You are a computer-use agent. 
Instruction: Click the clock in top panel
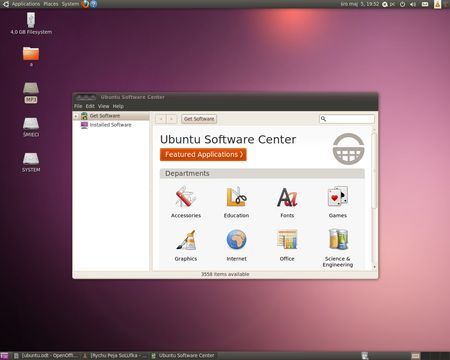360,4
